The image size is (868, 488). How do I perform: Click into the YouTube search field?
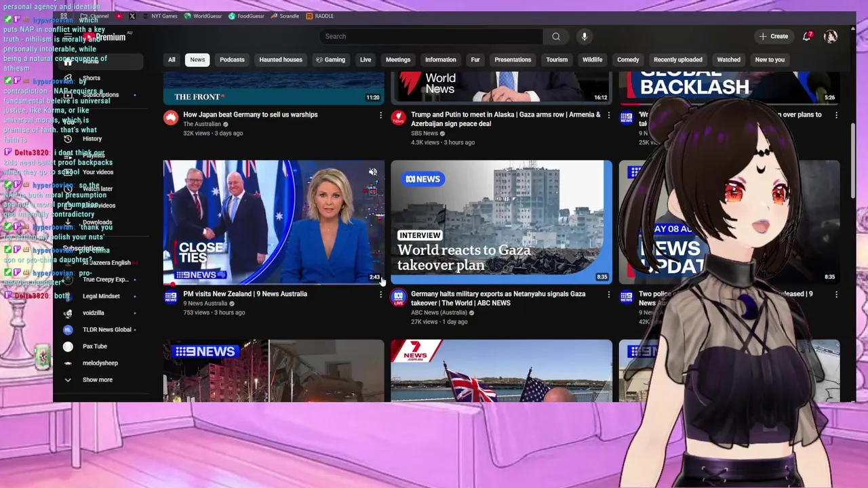pos(431,37)
